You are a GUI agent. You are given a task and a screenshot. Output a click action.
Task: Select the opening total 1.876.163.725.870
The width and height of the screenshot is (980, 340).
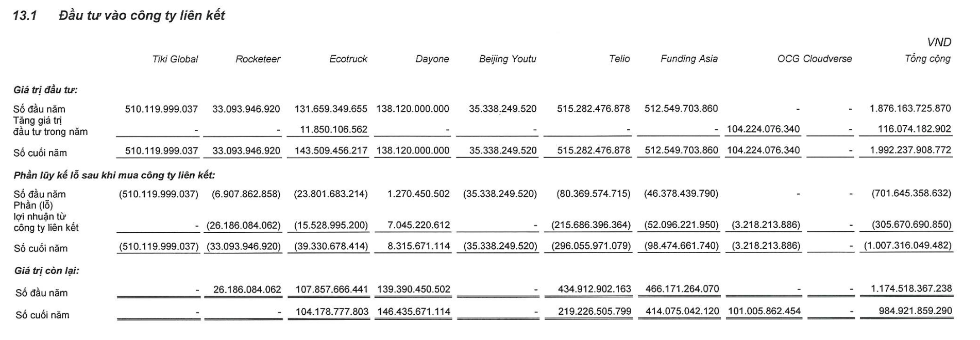pos(910,109)
